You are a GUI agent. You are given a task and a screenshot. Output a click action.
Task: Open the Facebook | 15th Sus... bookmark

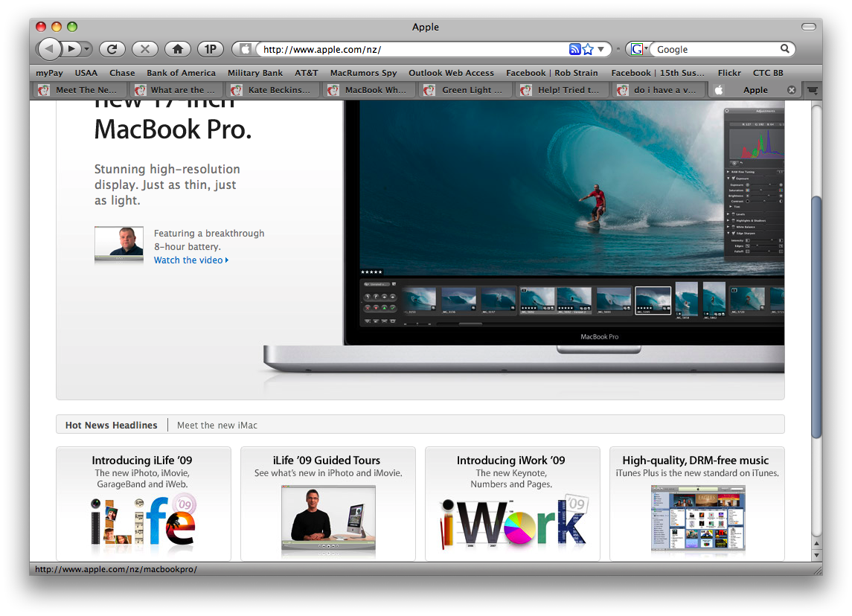point(658,73)
